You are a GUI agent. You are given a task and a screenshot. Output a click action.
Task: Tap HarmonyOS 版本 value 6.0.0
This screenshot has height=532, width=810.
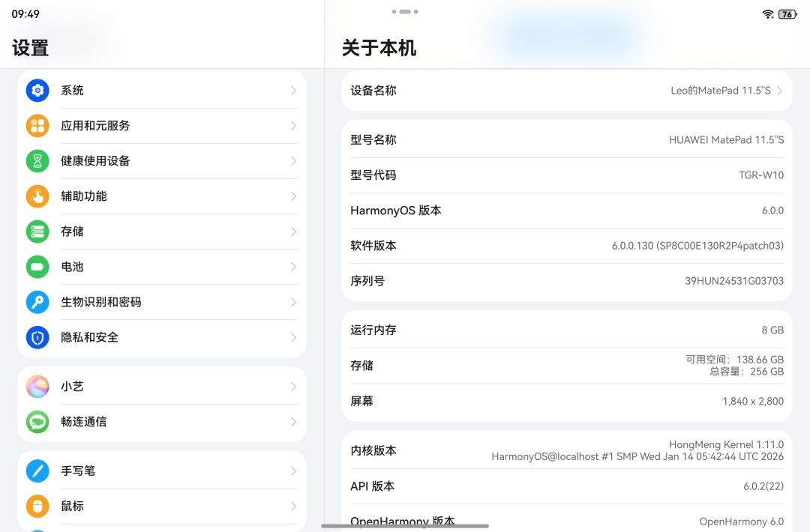772,211
